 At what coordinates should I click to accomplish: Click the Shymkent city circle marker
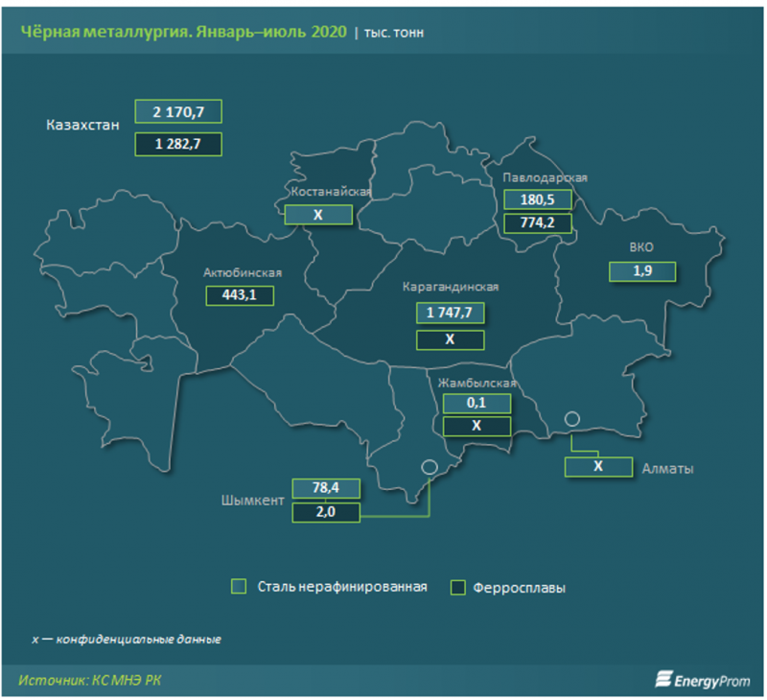click(x=429, y=467)
